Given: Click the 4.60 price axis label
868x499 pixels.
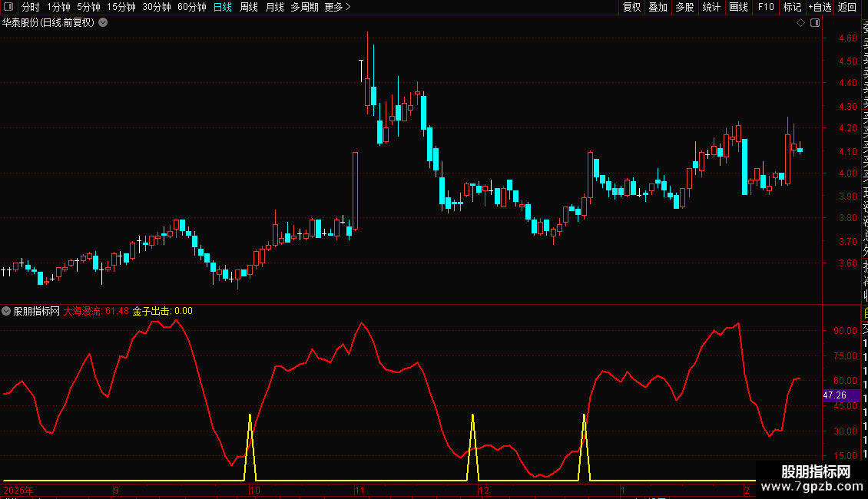Looking at the screenshot, I should pyautogui.click(x=847, y=38).
